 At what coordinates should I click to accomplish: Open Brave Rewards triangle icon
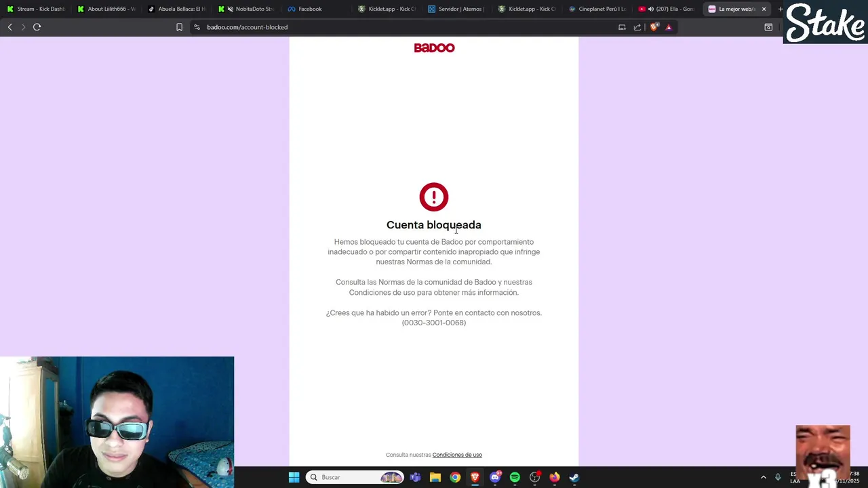pyautogui.click(x=669, y=27)
